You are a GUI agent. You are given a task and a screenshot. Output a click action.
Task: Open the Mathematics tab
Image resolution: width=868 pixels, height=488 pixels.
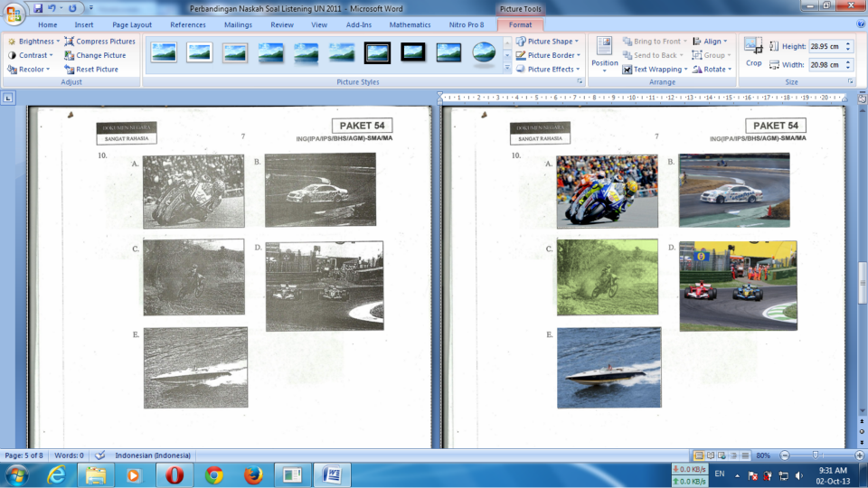pos(410,25)
